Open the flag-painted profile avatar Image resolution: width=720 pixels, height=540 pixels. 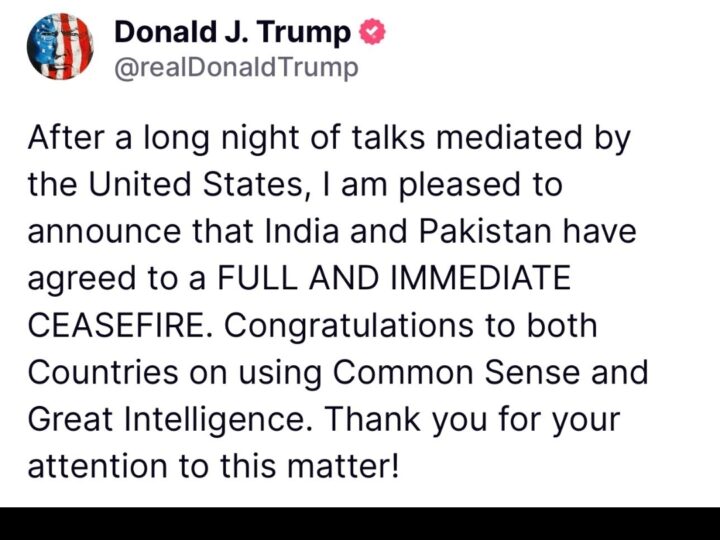click(x=60, y=46)
